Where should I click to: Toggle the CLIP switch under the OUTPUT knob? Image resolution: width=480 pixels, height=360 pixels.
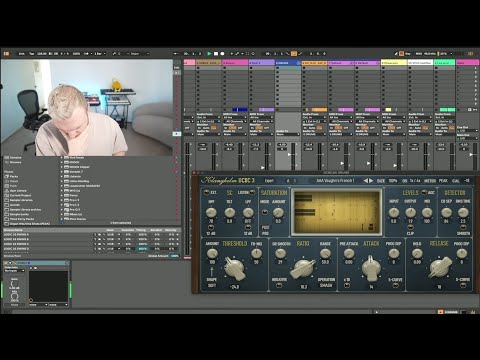[x=410, y=227]
